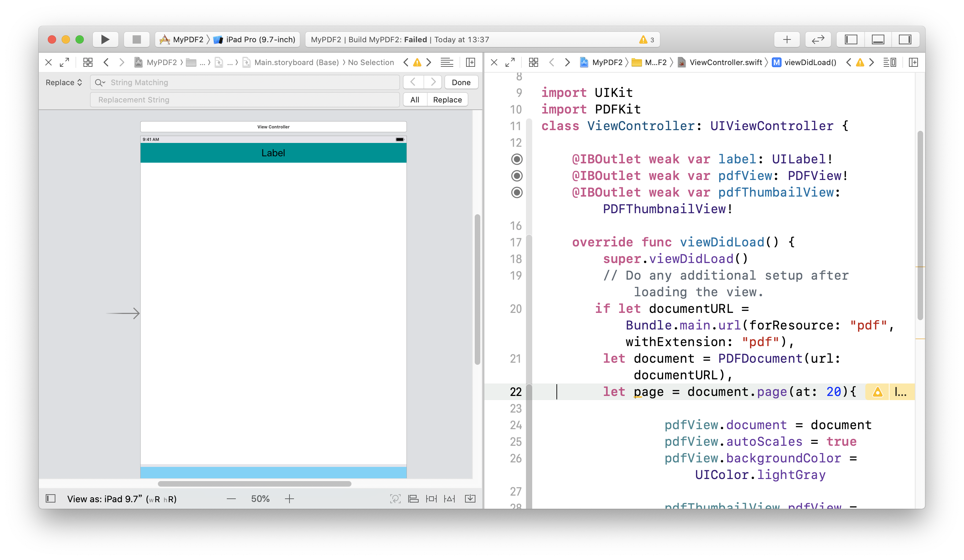Open the Library plus button

(x=786, y=39)
